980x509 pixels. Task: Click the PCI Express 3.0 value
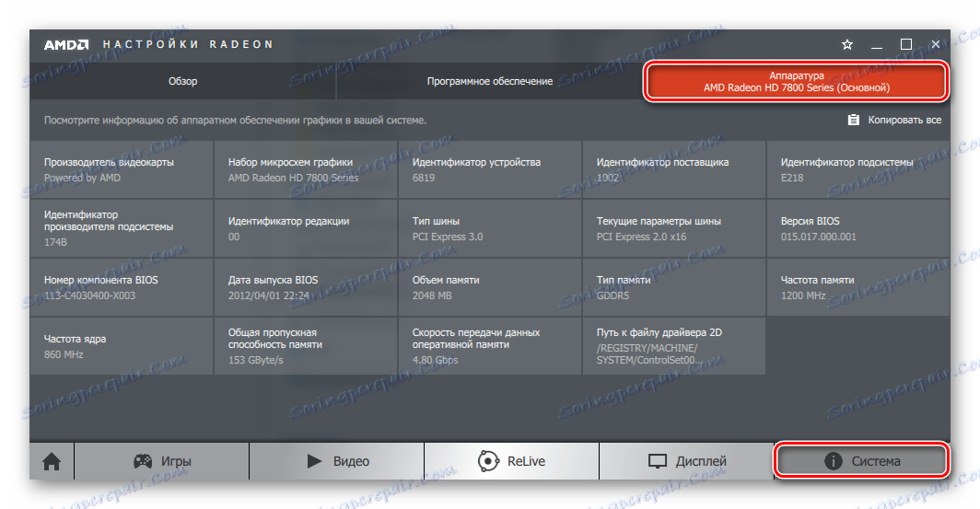[x=448, y=237]
